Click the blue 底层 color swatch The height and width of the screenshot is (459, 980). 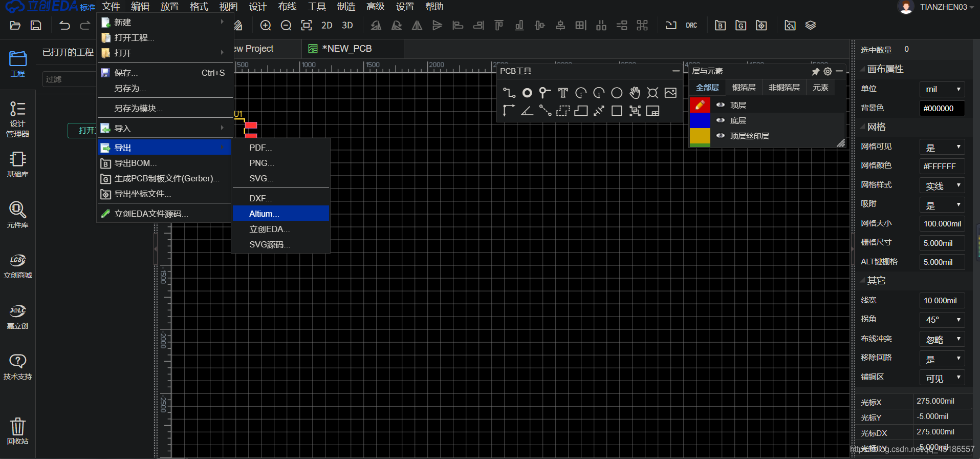coord(700,120)
